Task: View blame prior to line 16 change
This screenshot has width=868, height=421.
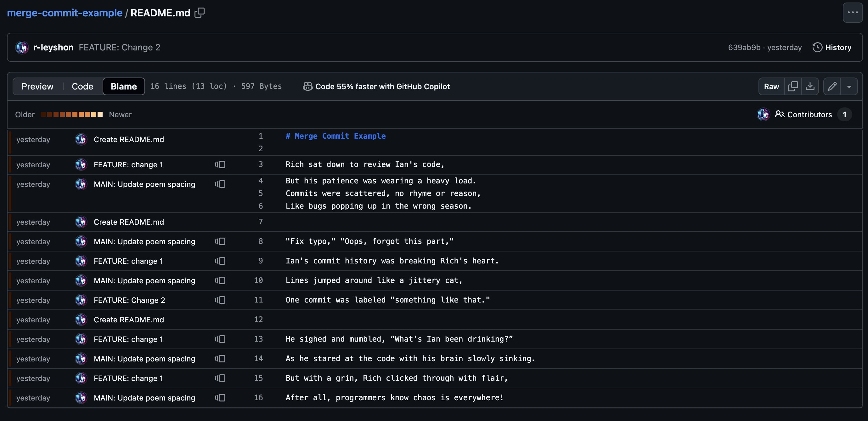Action: [x=220, y=398]
